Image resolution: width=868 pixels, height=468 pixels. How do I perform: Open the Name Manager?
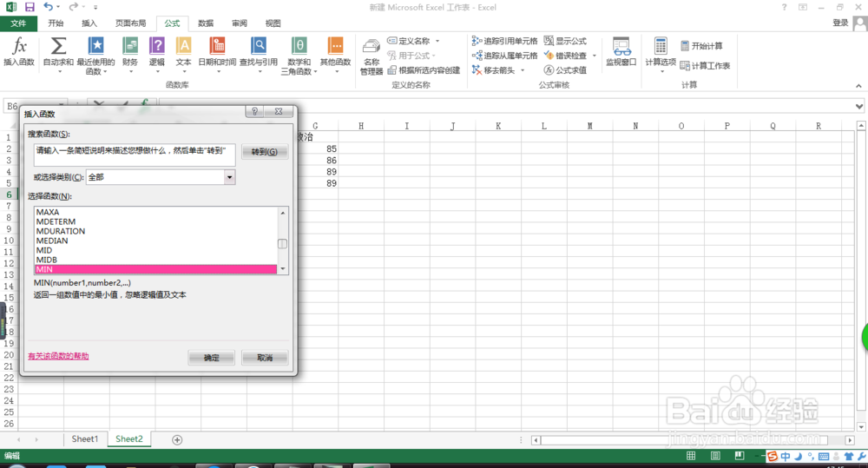(x=372, y=56)
